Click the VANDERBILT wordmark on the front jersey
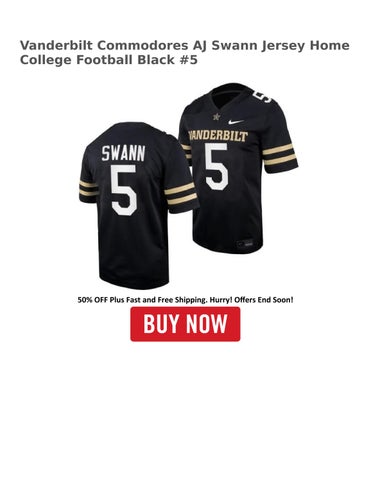The width and height of the screenshot is (371, 480). [218, 136]
